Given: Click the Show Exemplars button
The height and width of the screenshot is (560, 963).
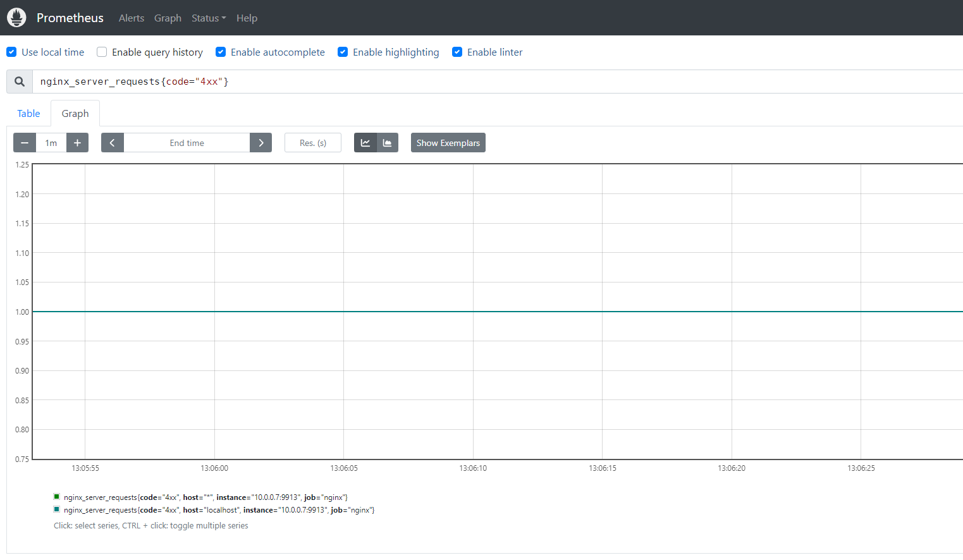Looking at the screenshot, I should [448, 143].
